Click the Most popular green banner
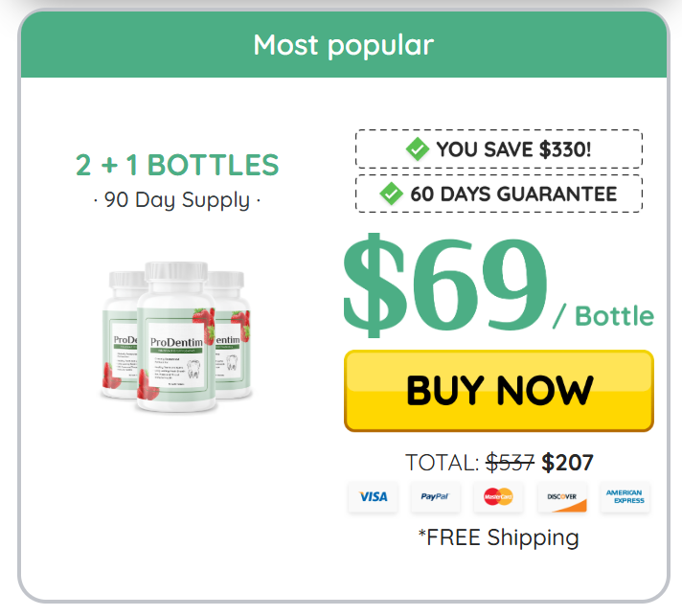Screen dimensions: 682x616 tap(343, 44)
